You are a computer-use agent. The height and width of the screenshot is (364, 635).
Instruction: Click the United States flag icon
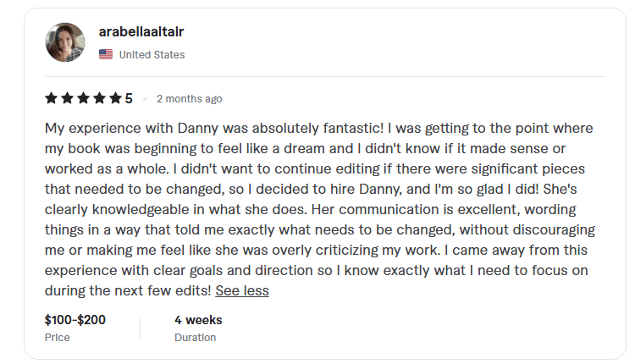[106, 55]
